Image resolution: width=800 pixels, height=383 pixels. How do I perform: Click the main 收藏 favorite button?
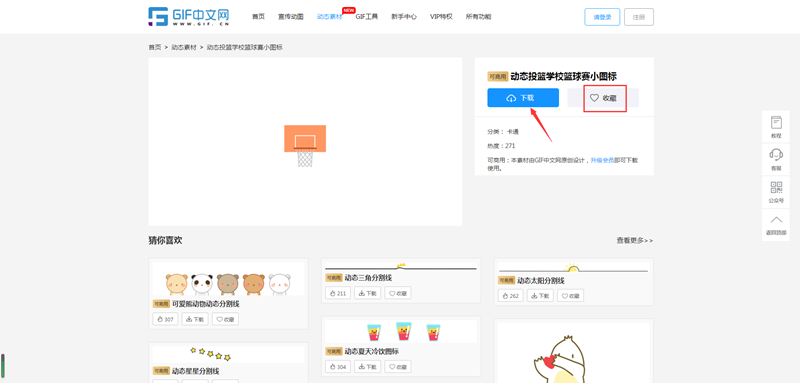[603, 98]
